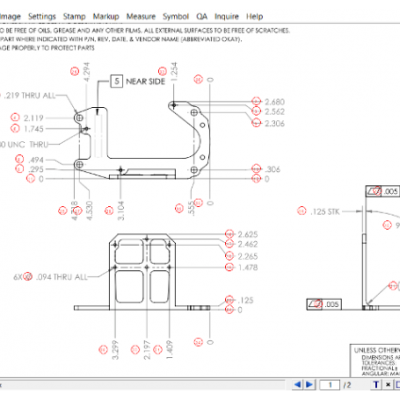Open the Settings menu
Image resolution: width=400 pixels, height=400 pixels.
(42, 16)
